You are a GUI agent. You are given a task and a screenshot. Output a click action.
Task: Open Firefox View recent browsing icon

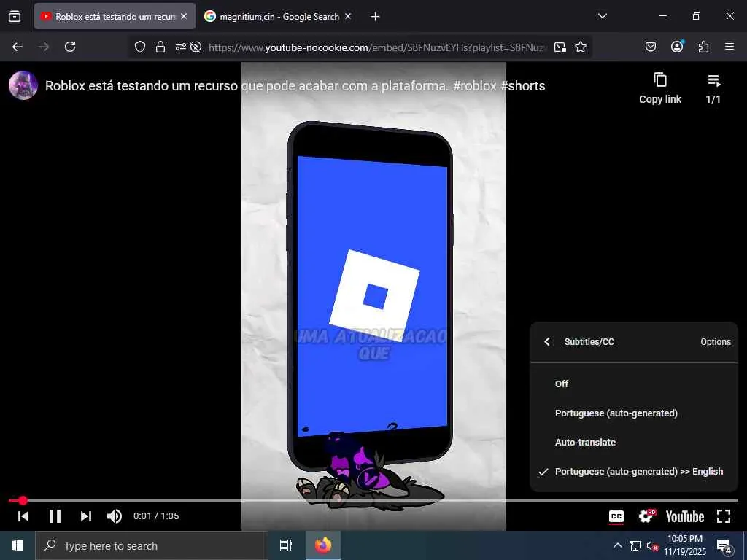point(15,16)
